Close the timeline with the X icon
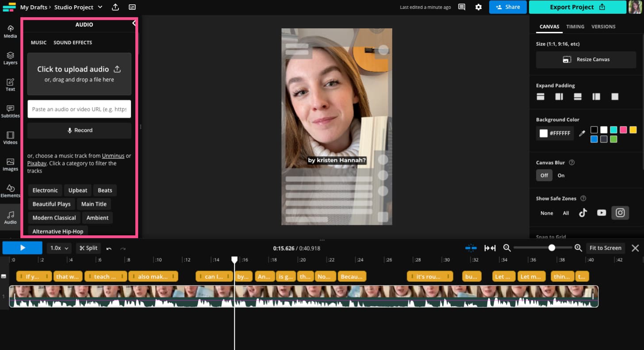This screenshot has height=350, width=644. 635,248
